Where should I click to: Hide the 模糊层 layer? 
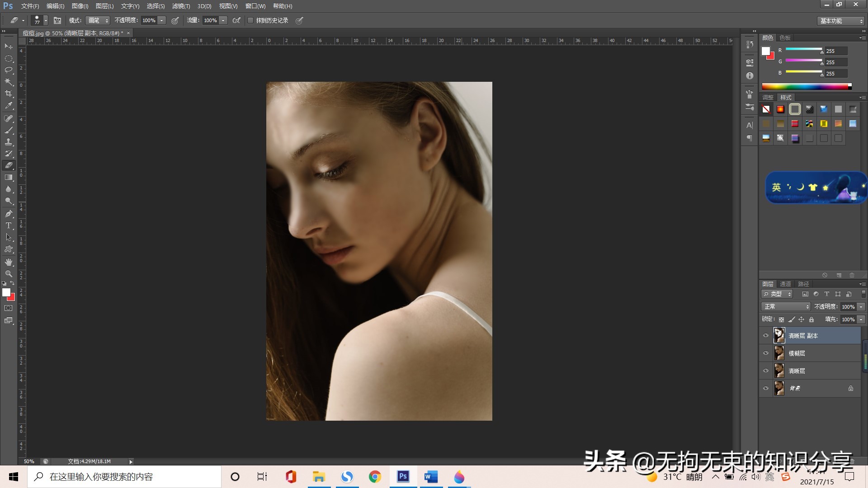click(766, 353)
